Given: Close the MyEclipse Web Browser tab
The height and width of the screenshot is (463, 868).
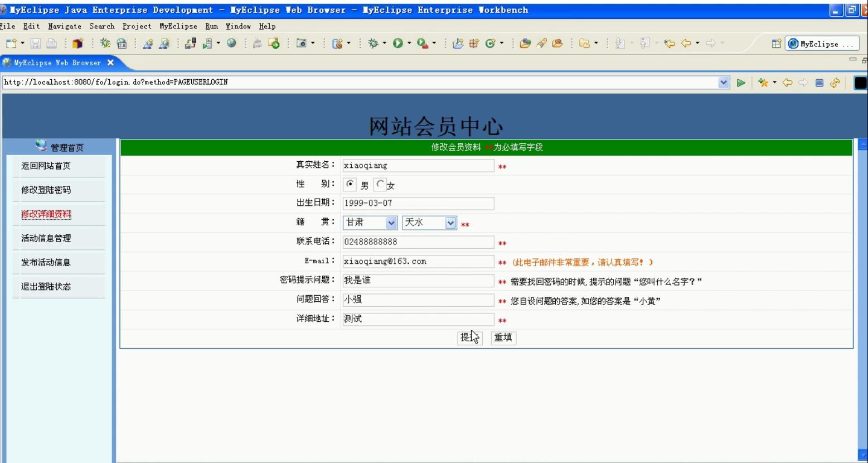Looking at the screenshot, I should tap(110, 62).
